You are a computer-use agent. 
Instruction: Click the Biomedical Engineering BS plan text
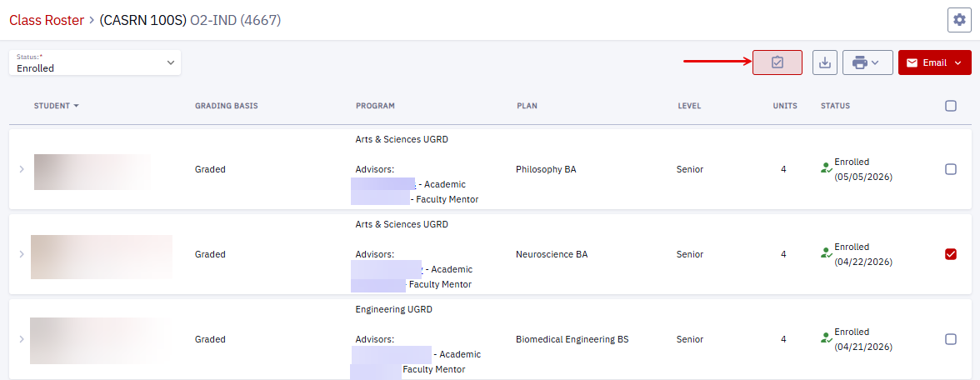pyautogui.click(x=572, y=339)
